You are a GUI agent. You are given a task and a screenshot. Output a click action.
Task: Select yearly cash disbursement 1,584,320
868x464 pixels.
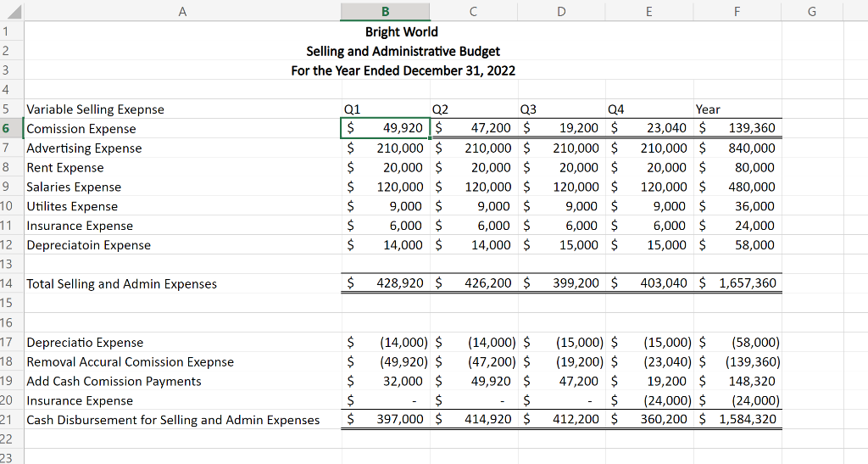click(x=737, y=420)
